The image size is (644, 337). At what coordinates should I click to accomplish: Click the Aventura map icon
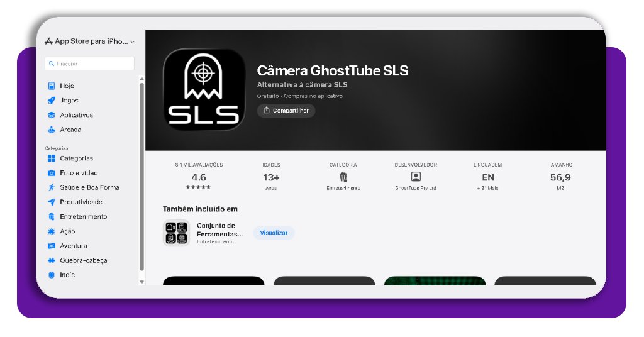click(x=52, y=246)
